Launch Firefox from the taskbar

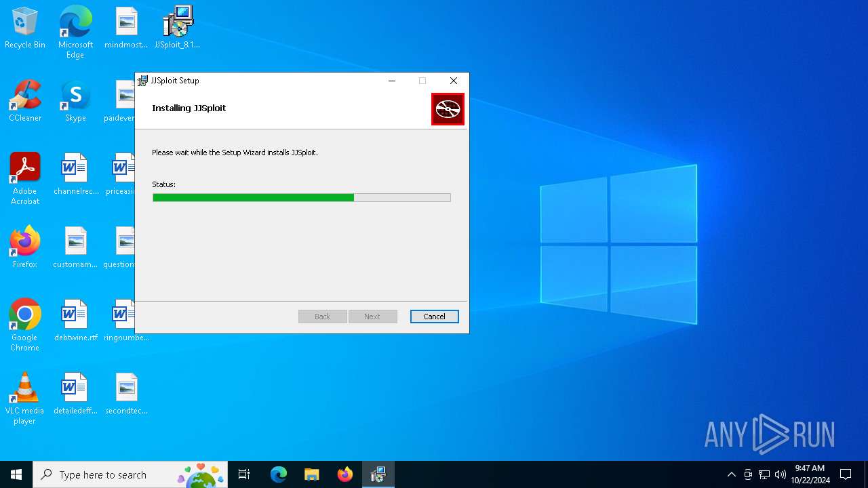[x=344, y=474]
